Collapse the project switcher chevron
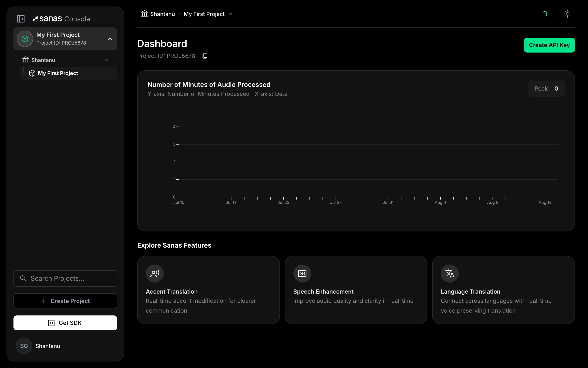The height and width of the screenshot is (368, 588). (110, 39)
